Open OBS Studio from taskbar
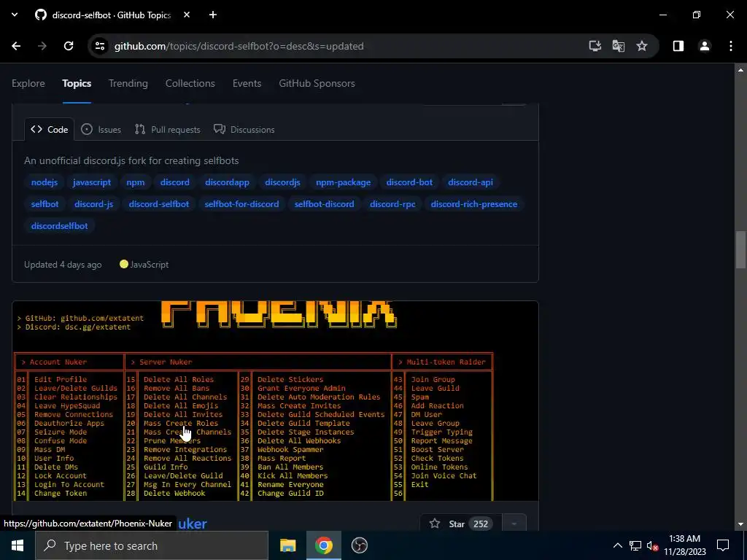 tap(359, 545)
